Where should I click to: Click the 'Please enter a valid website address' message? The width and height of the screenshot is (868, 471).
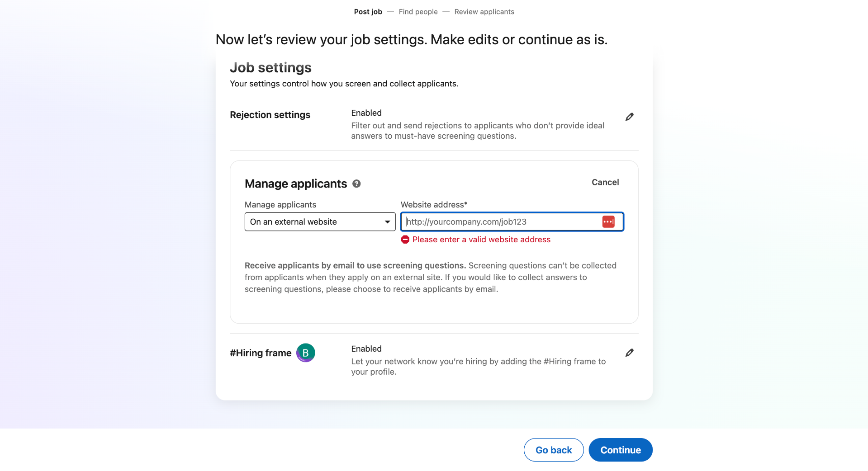pos(482,240)
